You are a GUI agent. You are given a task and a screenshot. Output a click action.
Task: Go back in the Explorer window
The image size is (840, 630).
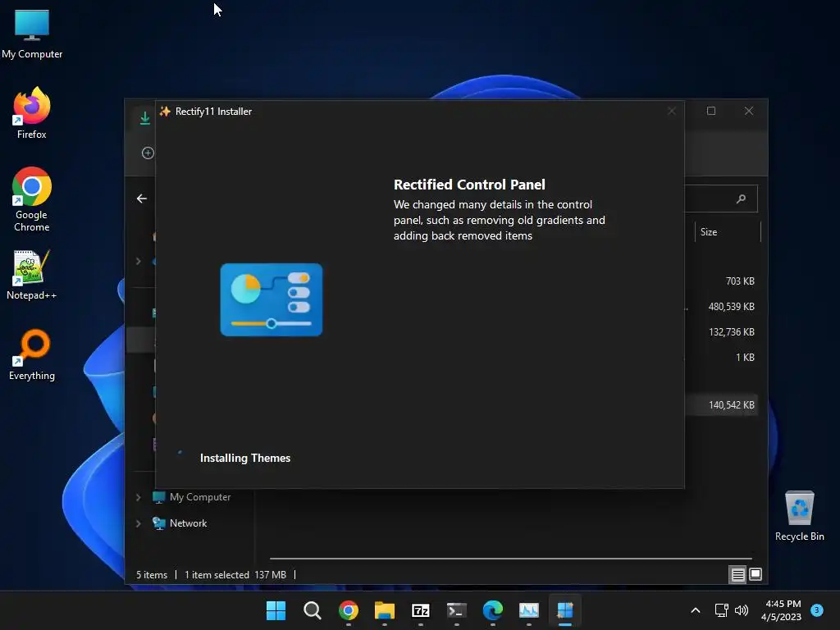point(141,199)
